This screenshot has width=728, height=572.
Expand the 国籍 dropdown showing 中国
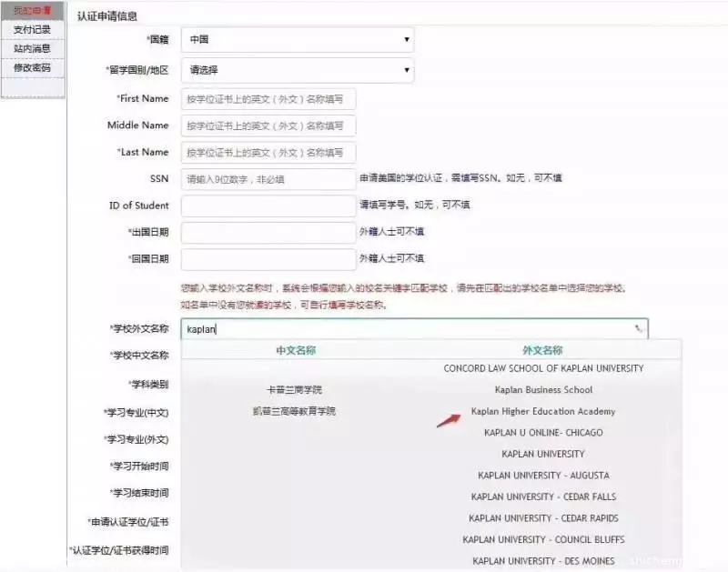298,39
